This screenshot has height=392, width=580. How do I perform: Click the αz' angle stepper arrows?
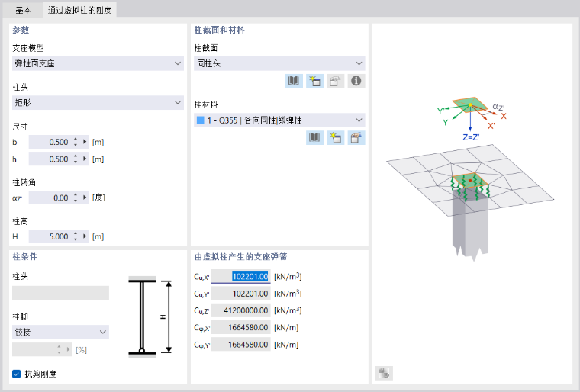tap(76, 198)
